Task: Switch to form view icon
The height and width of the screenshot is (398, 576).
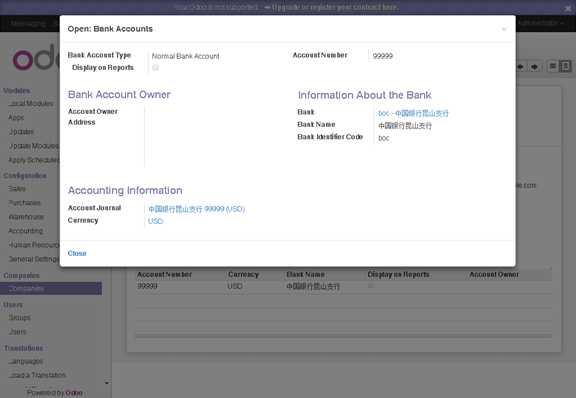Action: pos(565,66)
